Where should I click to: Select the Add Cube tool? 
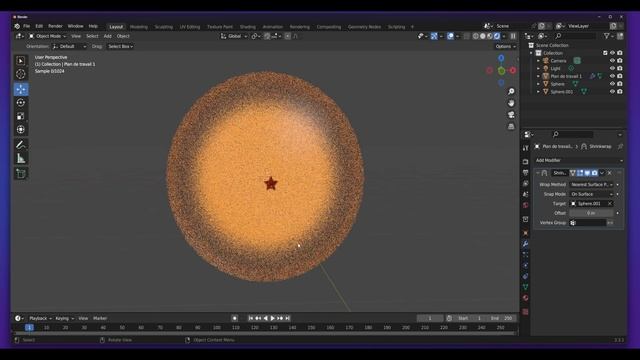coord(21,173)
